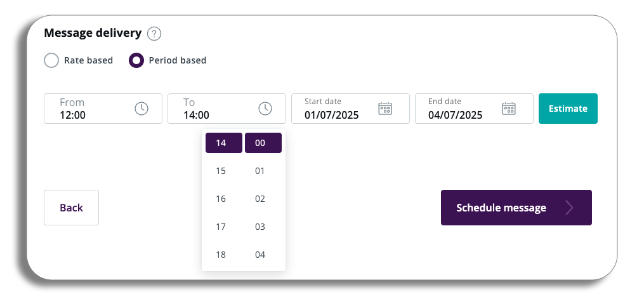Select minute 01 in time picker

(x=260, y=171)
